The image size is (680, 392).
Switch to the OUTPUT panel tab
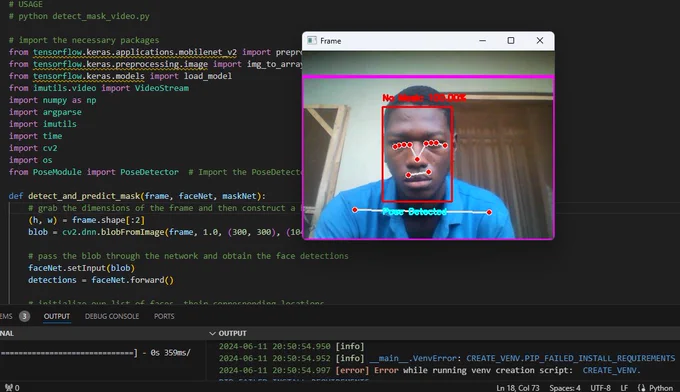(x=57, y=316)
